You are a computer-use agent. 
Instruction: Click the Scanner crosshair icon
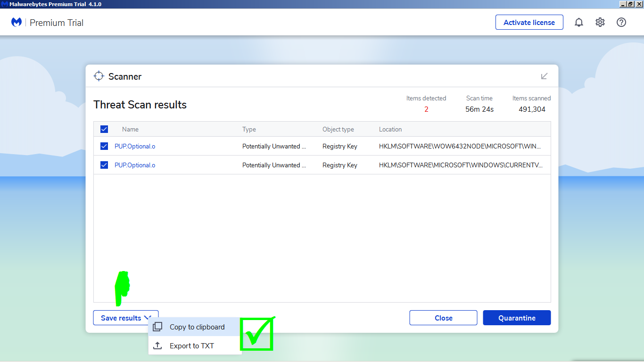click(99, 76)
